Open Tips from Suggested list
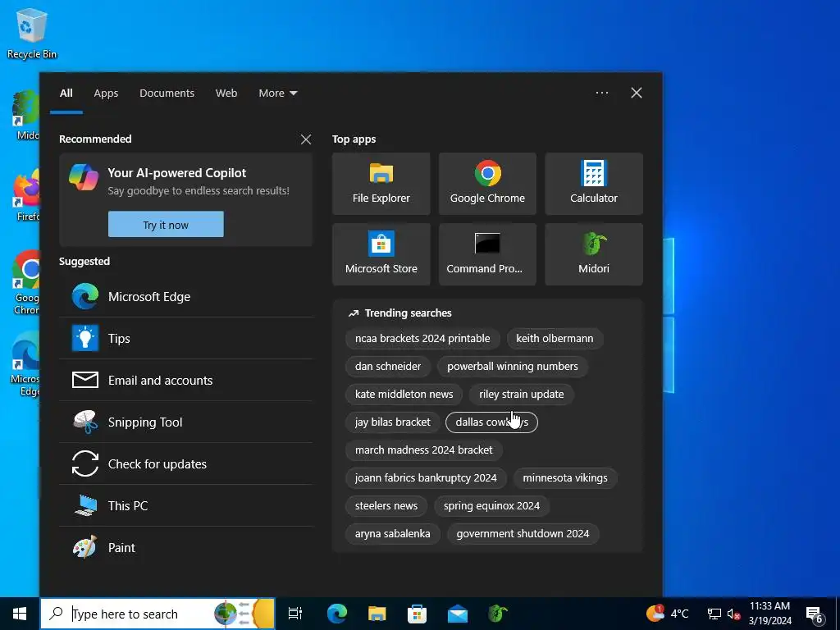 point(186,339)
